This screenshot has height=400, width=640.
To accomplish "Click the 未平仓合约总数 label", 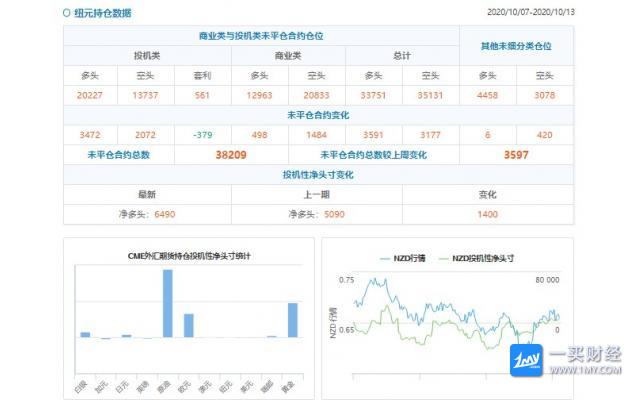I will point(119,155).
